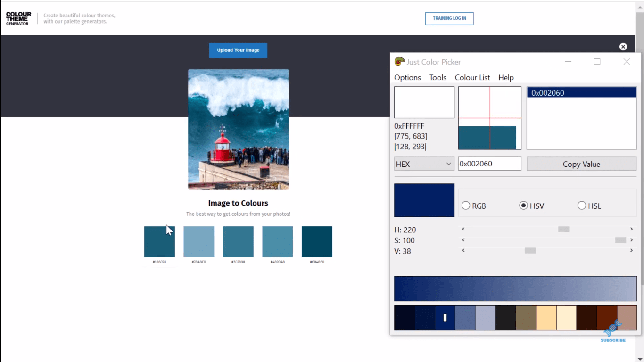Click the H hue slider thumb
The width and height of the screenshot is (644, 362).
(x=563, y=229)
